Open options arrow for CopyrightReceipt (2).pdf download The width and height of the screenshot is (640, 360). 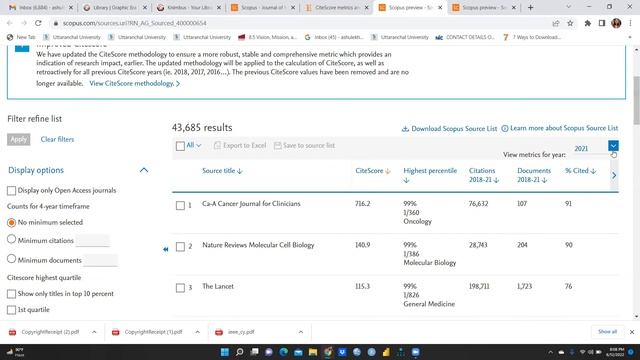point(94,332)
